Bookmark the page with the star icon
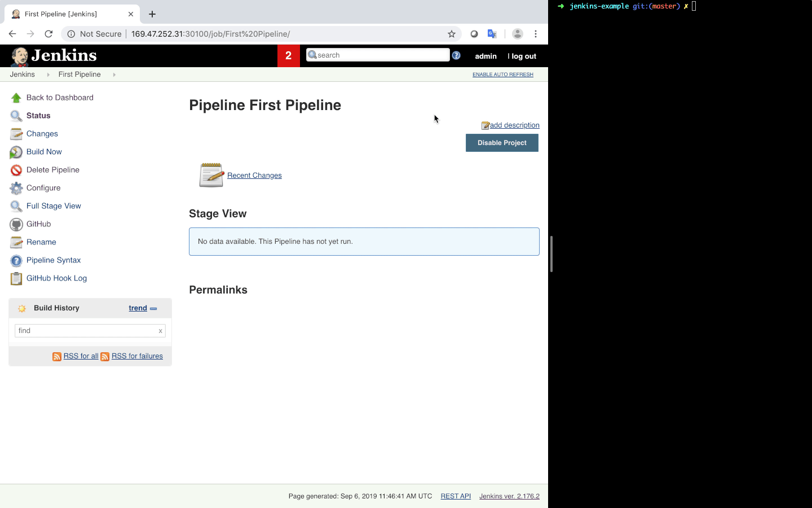This screenshot has height=508, width=812. pyautogui.click(x=452, y=34)
